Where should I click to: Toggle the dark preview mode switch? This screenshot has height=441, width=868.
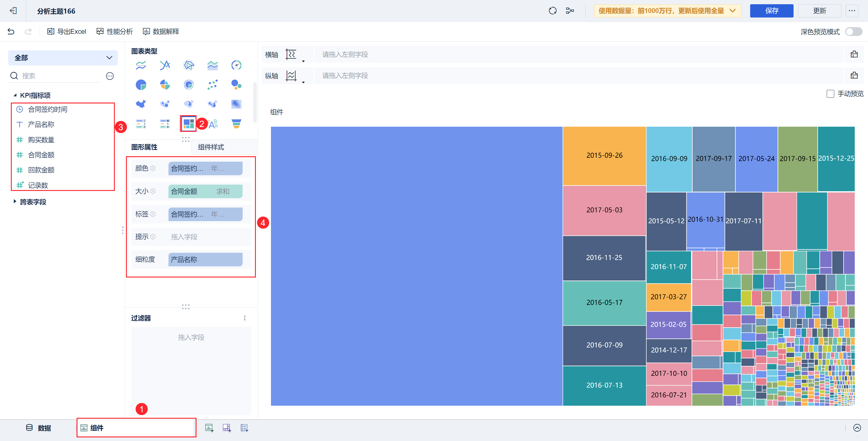coord(853,32)
